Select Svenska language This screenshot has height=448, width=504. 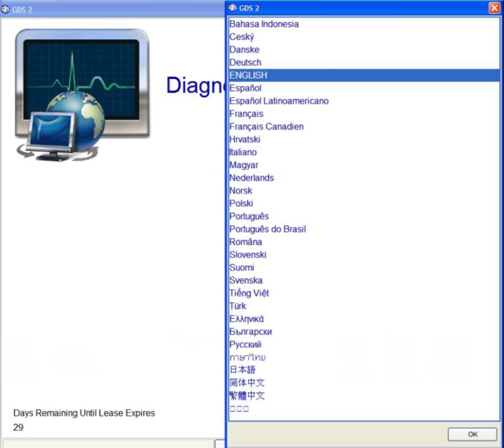tap(364, 280)
